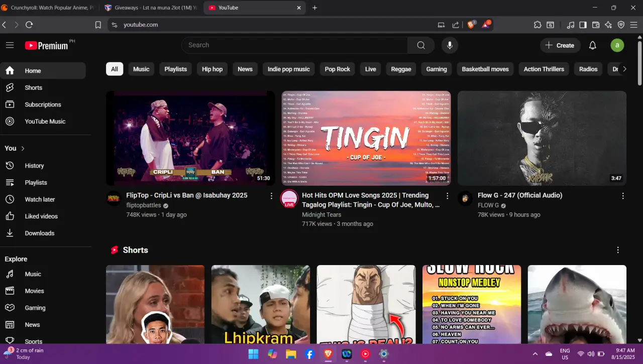Open the rain weather widget
Viewport: 643px width, 364px height.
[24, 354]
